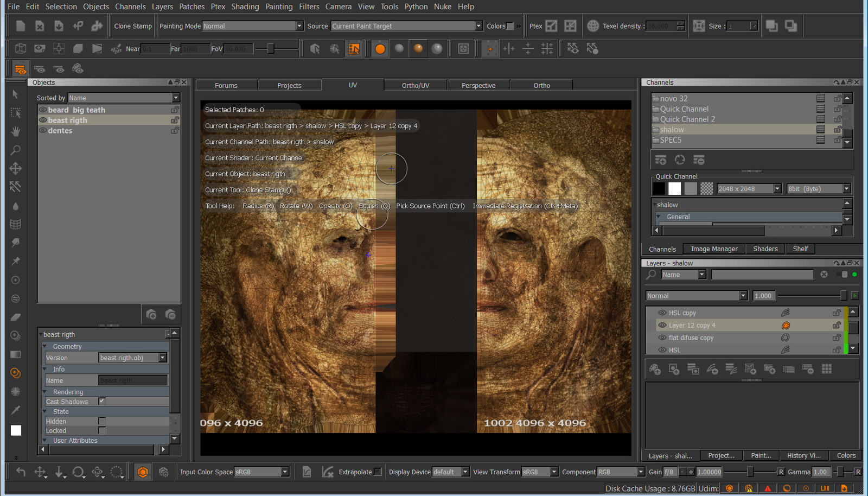Pick the black Quick Channel swatch
868x496 pixels.
[x=659, y=189]
